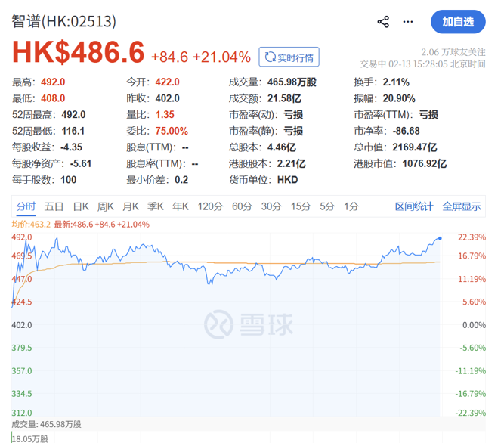
Task: Show the 周K candlestick view
Action: (x=105, y=206)
